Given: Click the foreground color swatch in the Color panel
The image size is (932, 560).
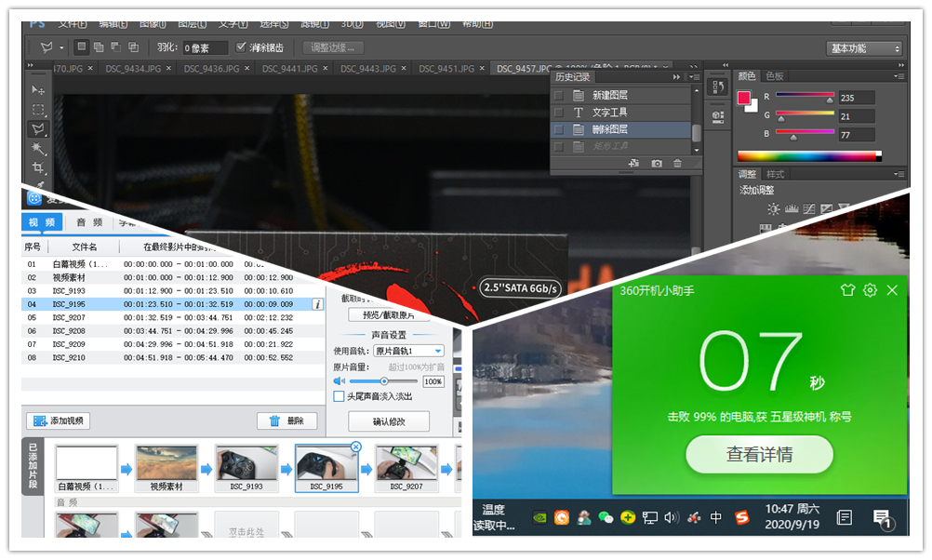Looking at the screenshot, I should click(743, 98).
